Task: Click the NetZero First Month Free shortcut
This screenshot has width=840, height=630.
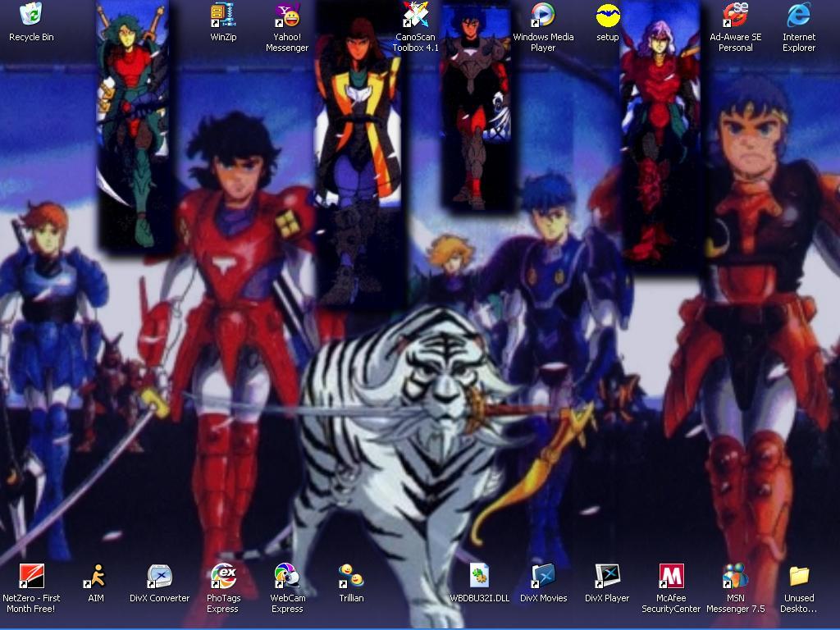Action: click(x=31, y=576)
